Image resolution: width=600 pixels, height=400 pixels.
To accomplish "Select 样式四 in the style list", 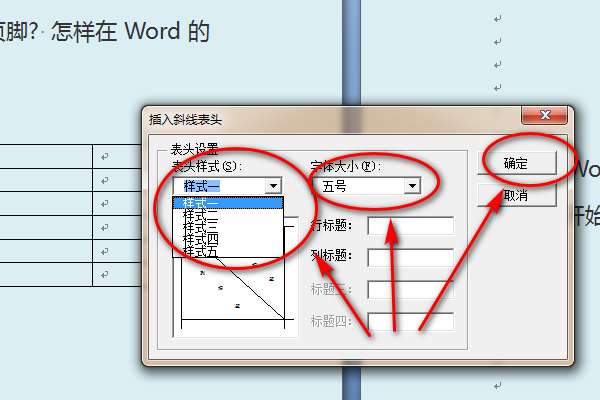I will point(228,240).
